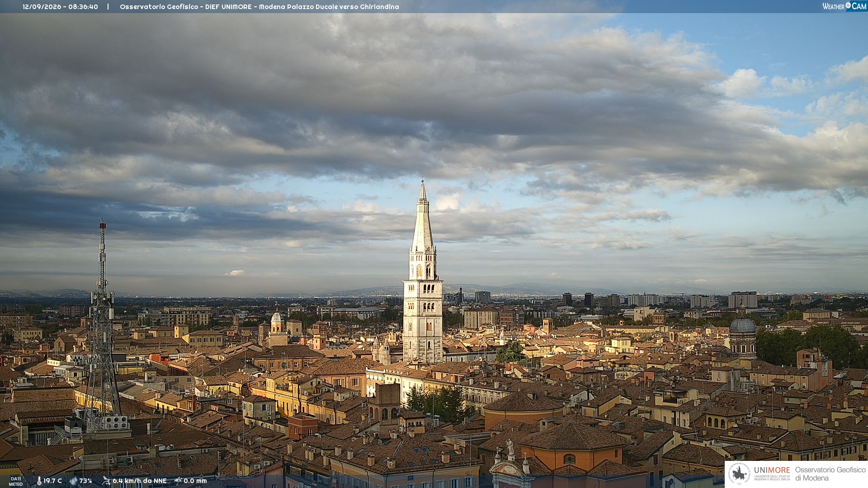Click the rain umbrella precipitation icon
The width and height of the screenshot is (868, 488).
point(178,481)
